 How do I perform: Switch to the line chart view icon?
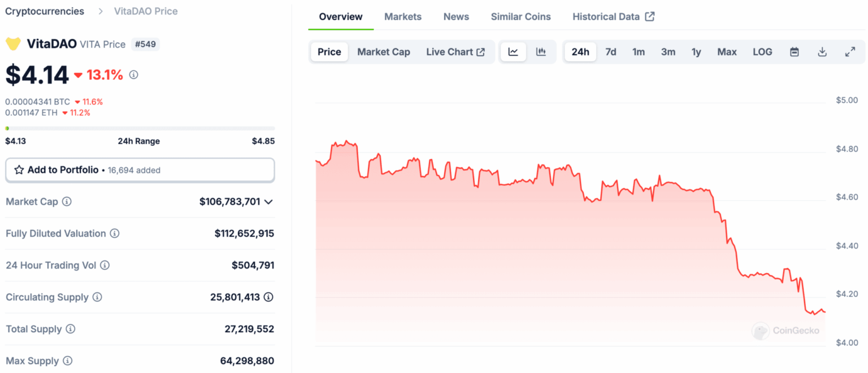click(x=513, y=52)
